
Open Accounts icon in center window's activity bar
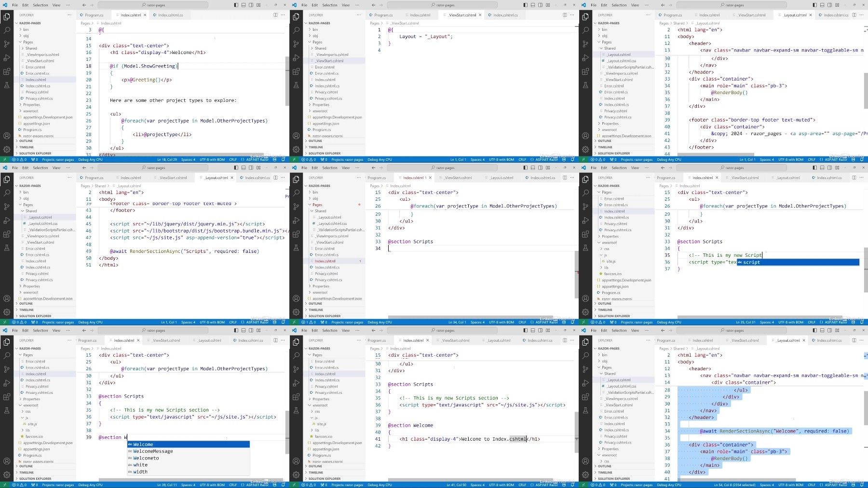click(296, 298)
